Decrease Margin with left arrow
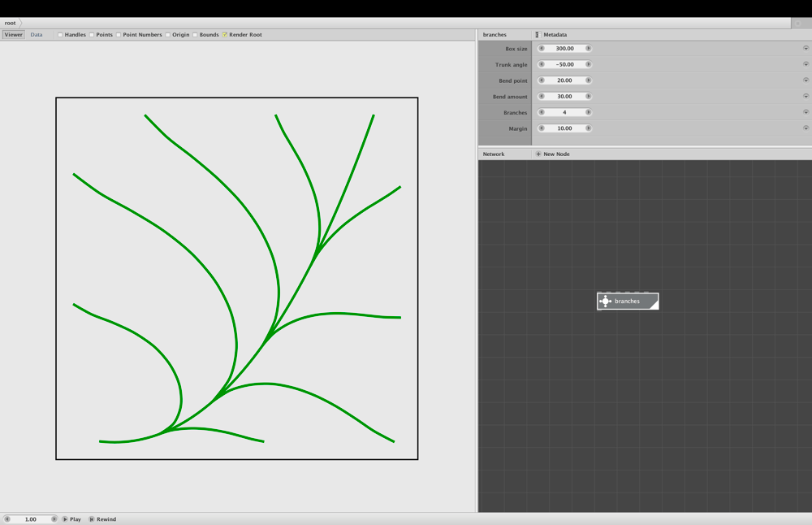 coord(542,128)
